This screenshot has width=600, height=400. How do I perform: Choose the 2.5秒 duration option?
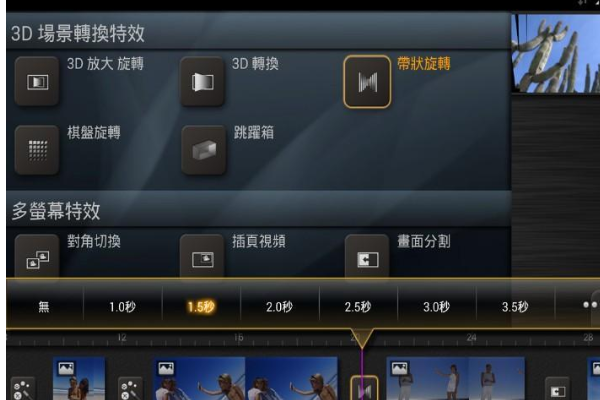tap(358, 307)
